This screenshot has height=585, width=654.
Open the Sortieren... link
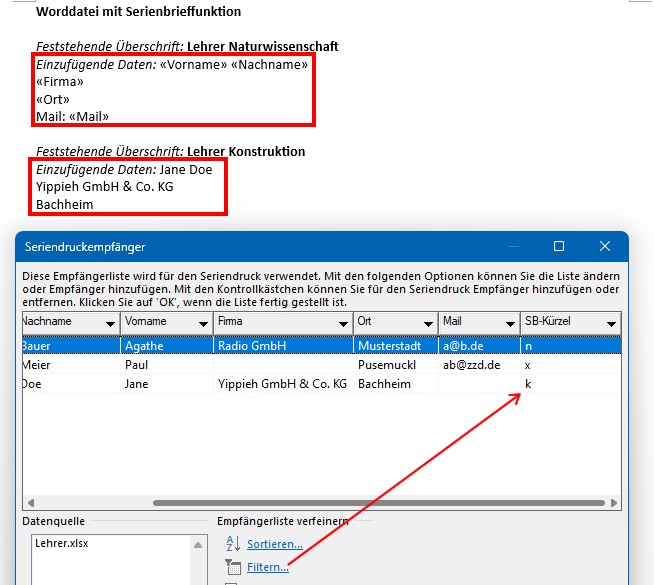[275, 544]
